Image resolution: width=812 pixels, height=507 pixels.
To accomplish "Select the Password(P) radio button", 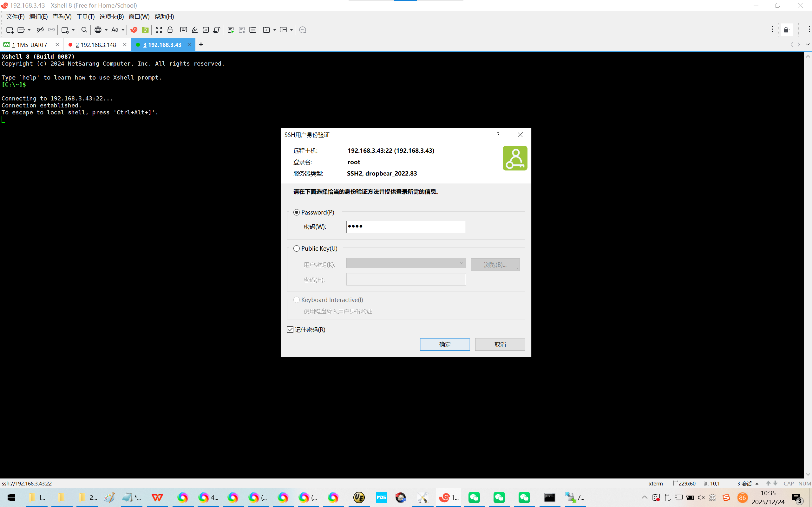I will (x=296, y=212).
